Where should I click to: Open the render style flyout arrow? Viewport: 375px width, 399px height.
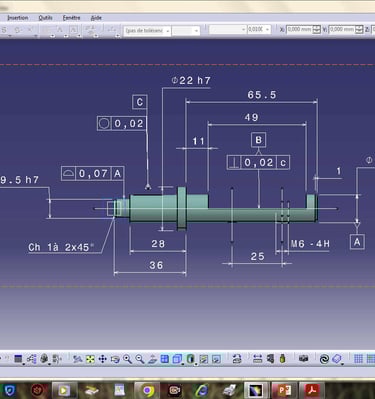pos(196,364)
